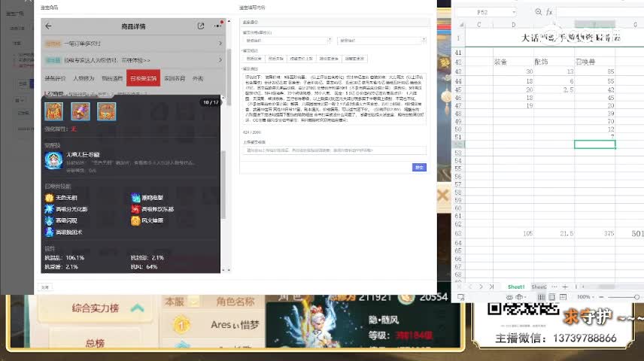
Task: Adjust the spreadsheet zoom slider handle
Action: 637,297
